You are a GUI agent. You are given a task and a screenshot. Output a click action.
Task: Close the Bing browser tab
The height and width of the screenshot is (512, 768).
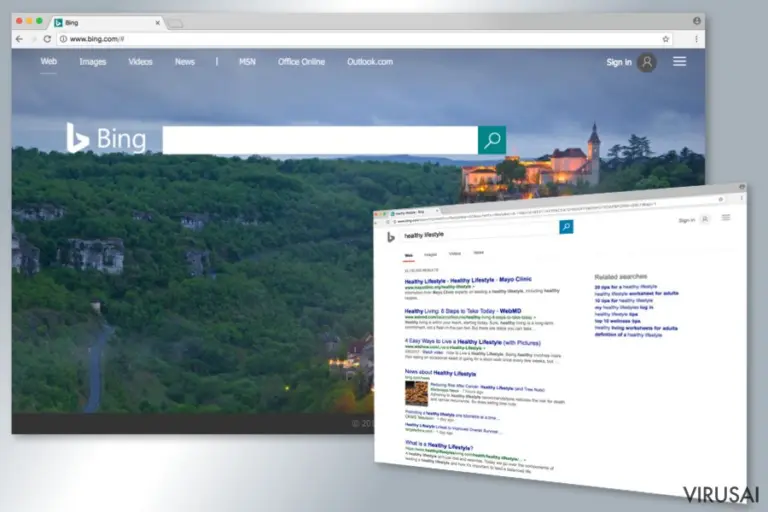(158, 23)
